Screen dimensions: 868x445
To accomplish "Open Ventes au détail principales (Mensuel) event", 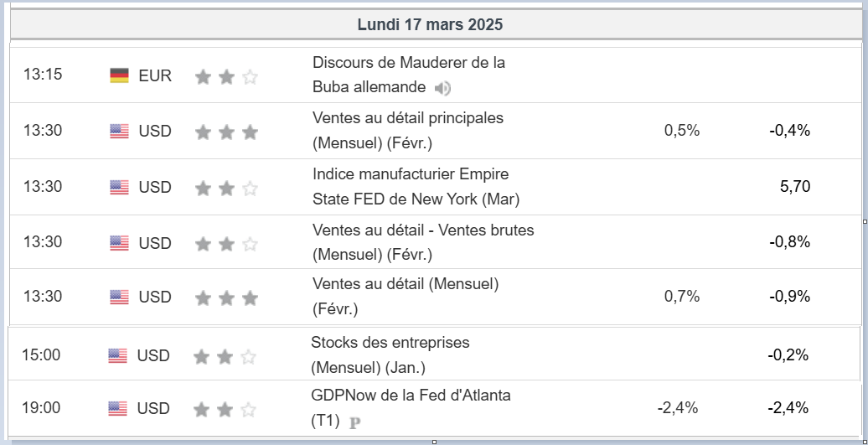I will pos(407,118).
